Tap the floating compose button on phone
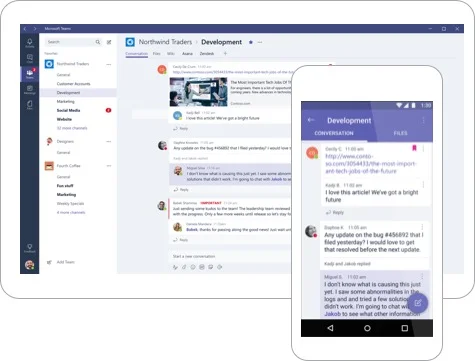 (x=418, y=303)
